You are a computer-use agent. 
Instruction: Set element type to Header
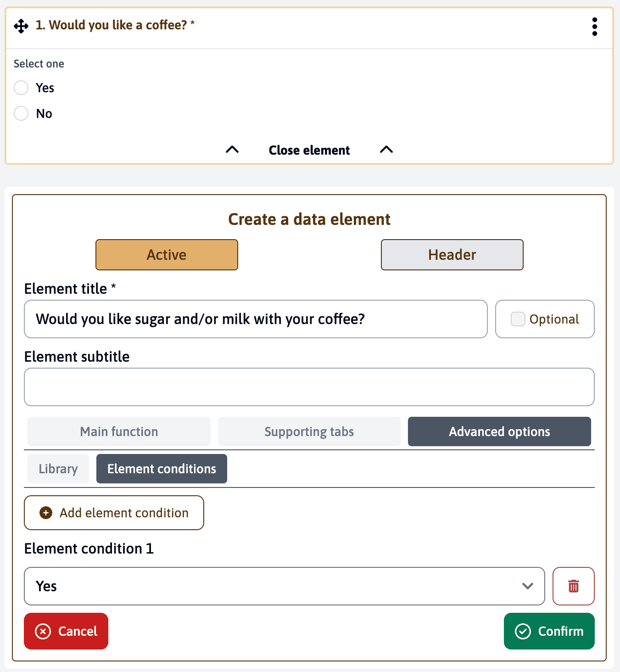tap(452, 255)
